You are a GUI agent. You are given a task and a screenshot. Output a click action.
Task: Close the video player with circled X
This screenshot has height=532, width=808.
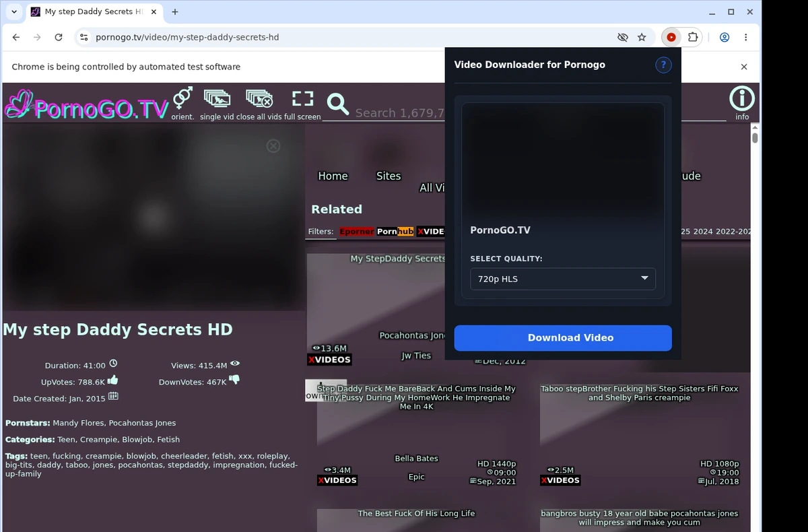click(273, 145)
